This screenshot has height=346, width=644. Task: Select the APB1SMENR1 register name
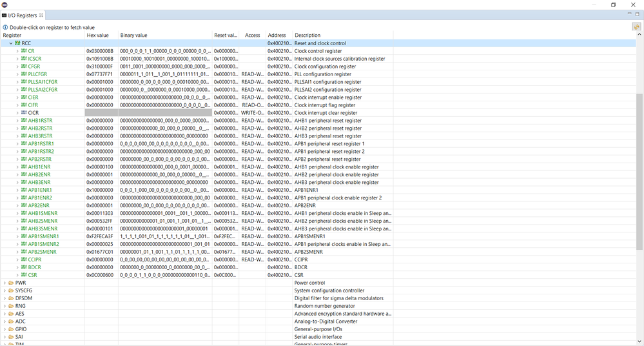click(44, 236)
